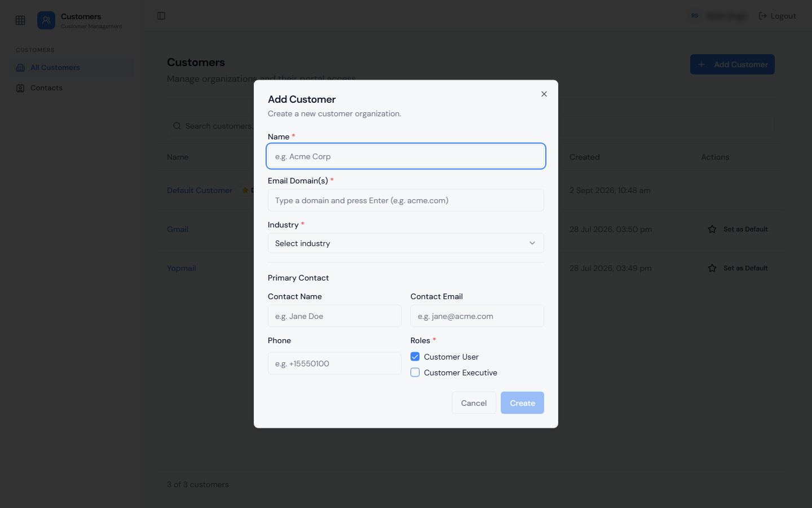
Task: Close the Add Customer dialog
Action: tap(544, 94)
